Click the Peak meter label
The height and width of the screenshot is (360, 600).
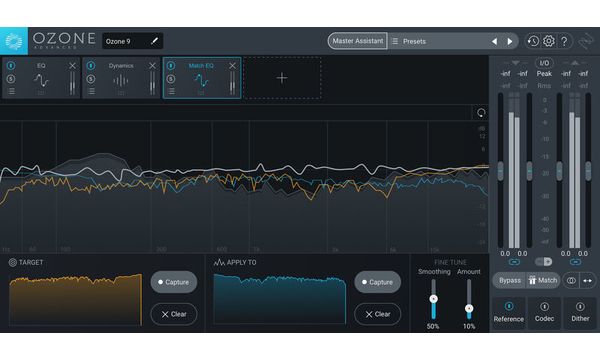(x=544, y=73)
